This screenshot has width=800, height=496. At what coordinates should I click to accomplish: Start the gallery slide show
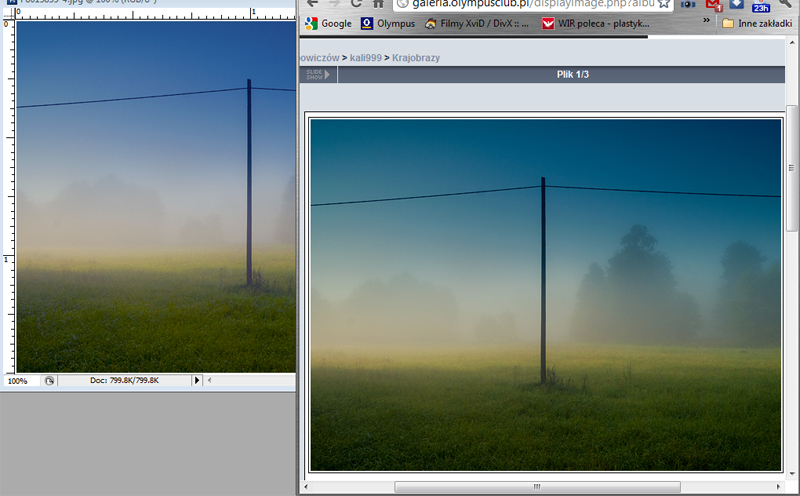pyautogui.click(x=317, y=74)
